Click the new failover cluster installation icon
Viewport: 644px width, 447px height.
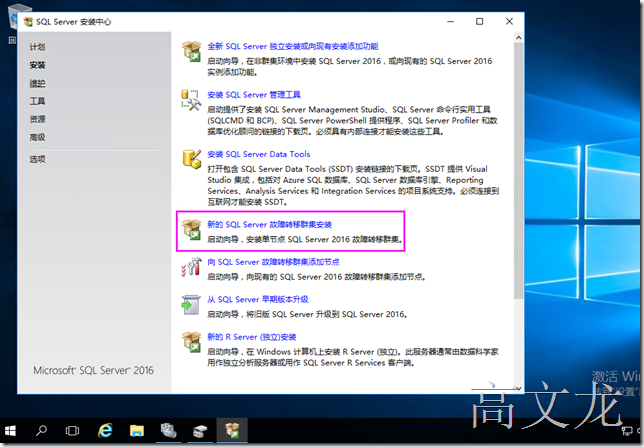click(x=191, y=229)
